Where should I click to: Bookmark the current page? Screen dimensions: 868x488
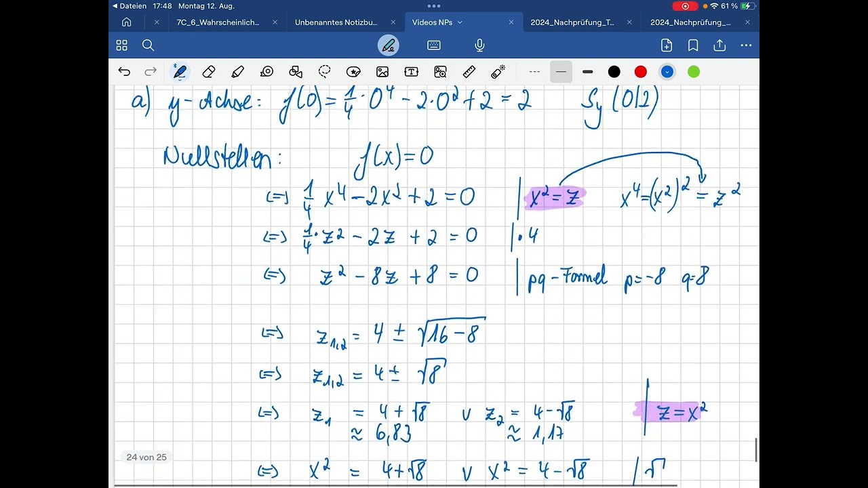point(693,45)
